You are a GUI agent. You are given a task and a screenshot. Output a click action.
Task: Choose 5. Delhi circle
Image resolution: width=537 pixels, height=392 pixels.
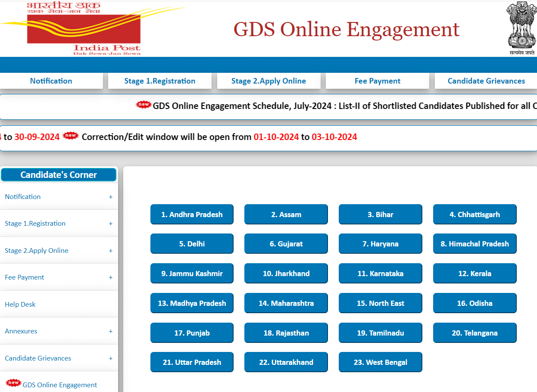click(192, 244)
